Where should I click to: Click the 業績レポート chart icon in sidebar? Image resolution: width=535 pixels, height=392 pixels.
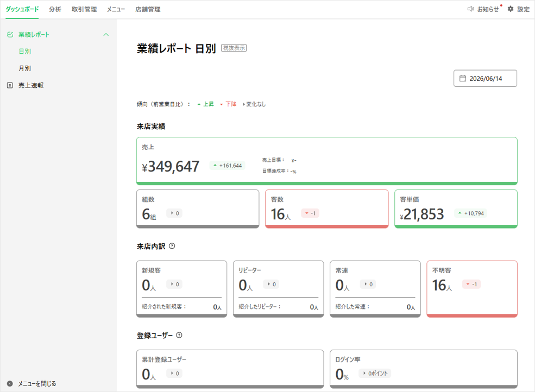(x=10, y=34)
